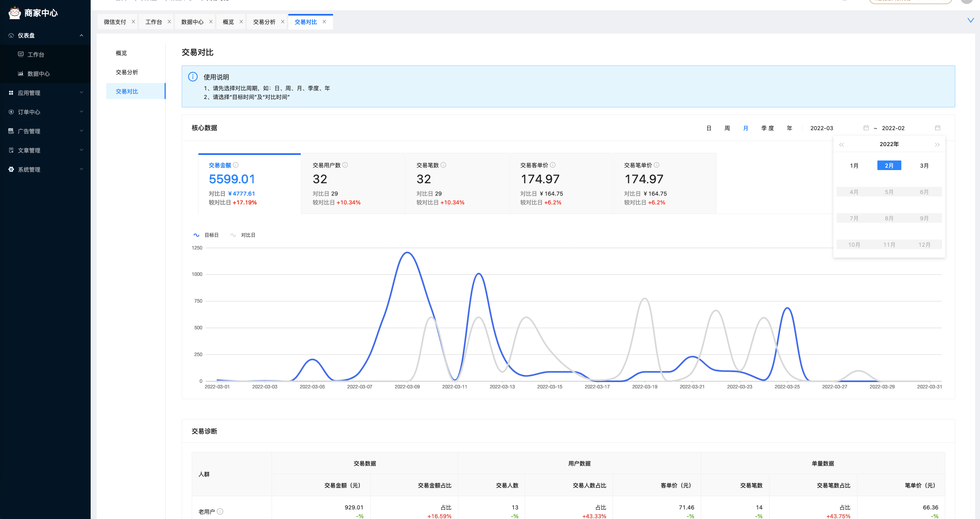Expand the 广告管理 sidebar menu
Viewport: 980px width, 519px height.
(45, 131)
